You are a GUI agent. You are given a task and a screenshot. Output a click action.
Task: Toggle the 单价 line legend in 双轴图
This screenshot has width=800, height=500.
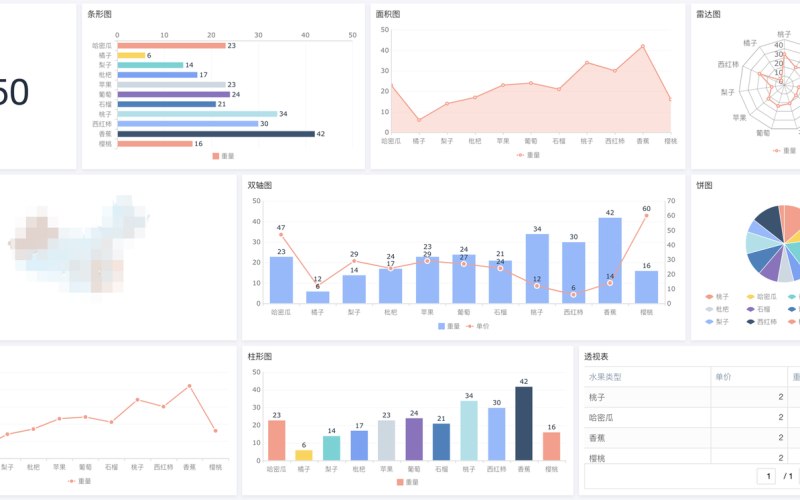478,326
